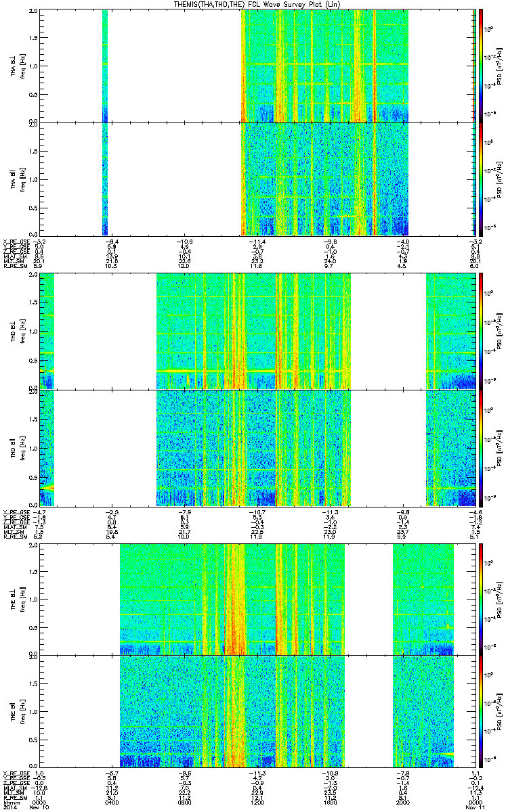Click the X_RE_GSE value -5.7 below THE panels

point(112,773)
